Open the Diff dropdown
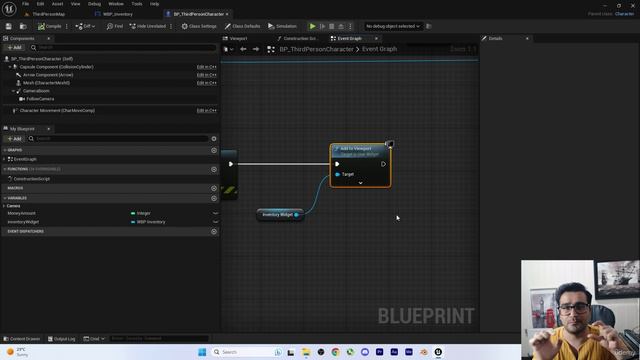The height and width of the screenshot is (360, 640). coord(85,26)
